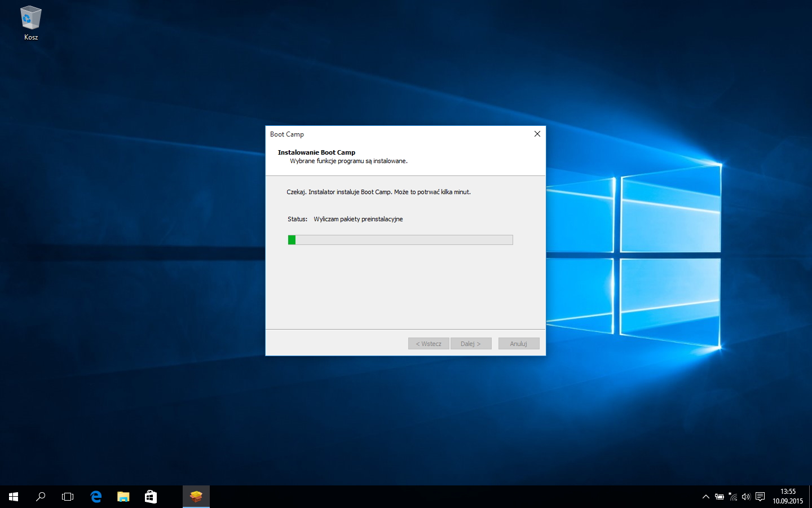Open the Action Center notifications icon

point(760,497)
